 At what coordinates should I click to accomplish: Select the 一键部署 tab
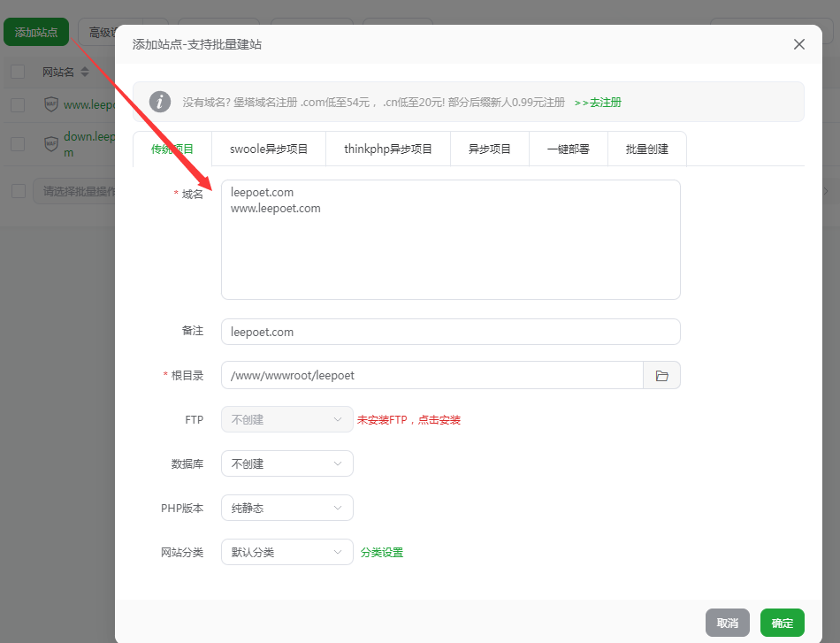click(x=569, y=149)
